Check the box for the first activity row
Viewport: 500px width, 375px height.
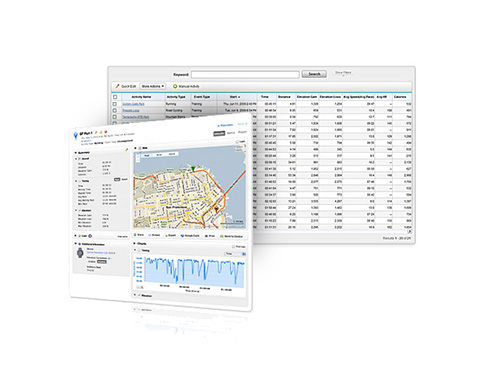(115, 104)
